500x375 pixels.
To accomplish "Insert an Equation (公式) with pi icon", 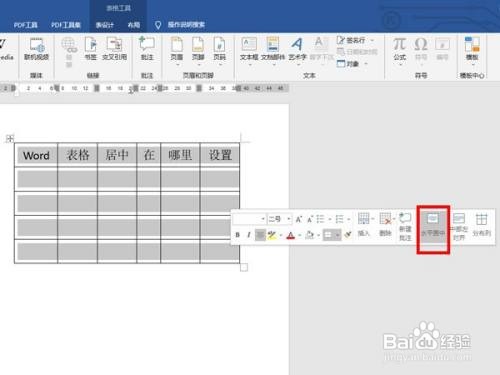I will point(400,50).
